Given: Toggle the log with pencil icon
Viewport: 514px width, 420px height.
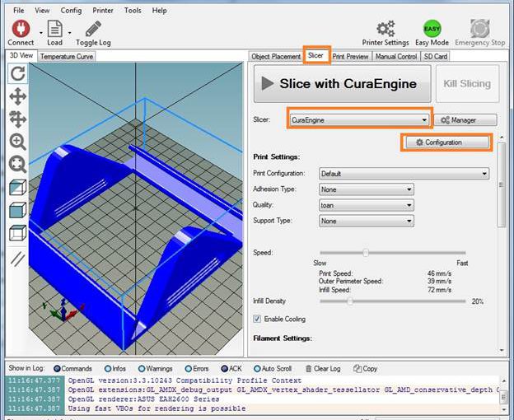Looking at the screenshot, I should click(x=92, y=30).
